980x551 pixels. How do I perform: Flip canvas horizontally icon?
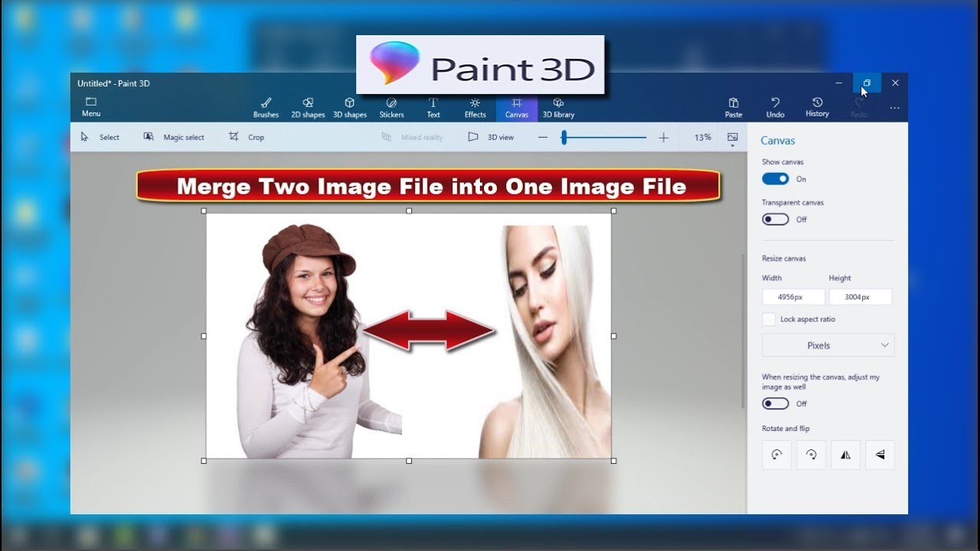(846, 455)
